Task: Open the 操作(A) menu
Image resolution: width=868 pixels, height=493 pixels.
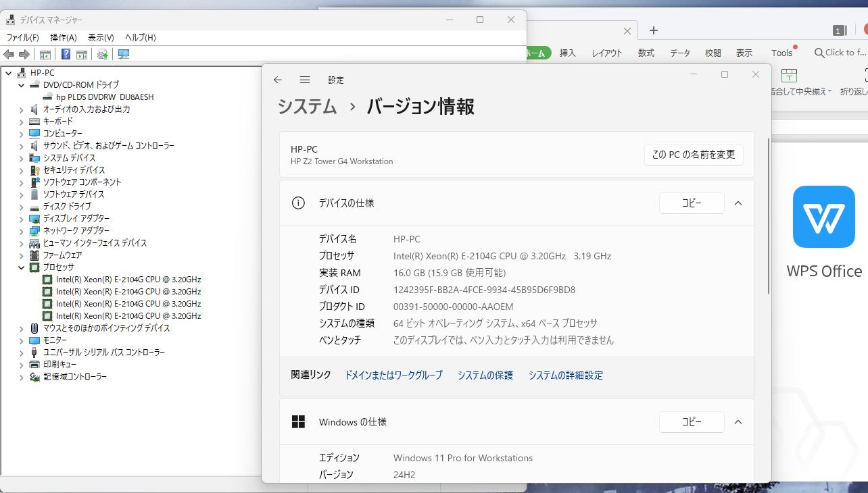Action: point(64,38)
